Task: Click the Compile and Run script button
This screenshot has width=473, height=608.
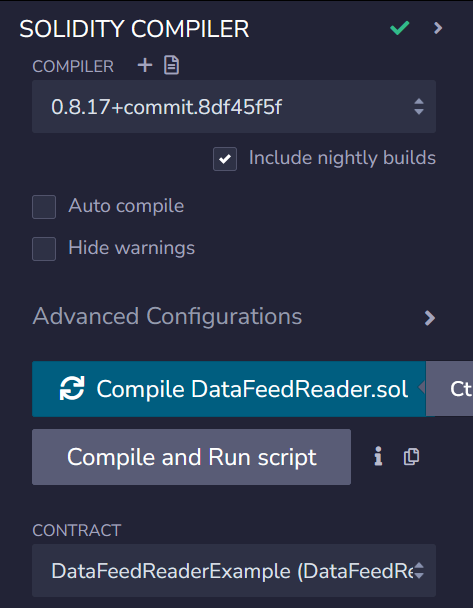Action: click(x=192, y=457)
